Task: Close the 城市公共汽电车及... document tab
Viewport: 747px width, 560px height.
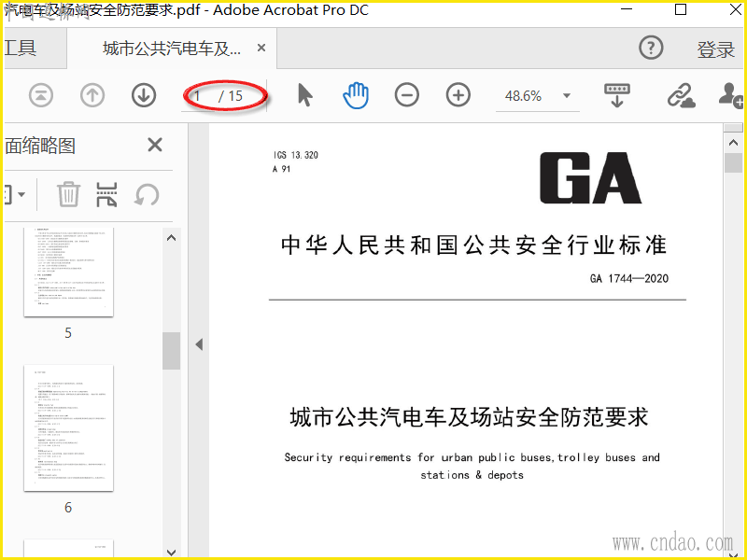Action: [x=261, y=48]
